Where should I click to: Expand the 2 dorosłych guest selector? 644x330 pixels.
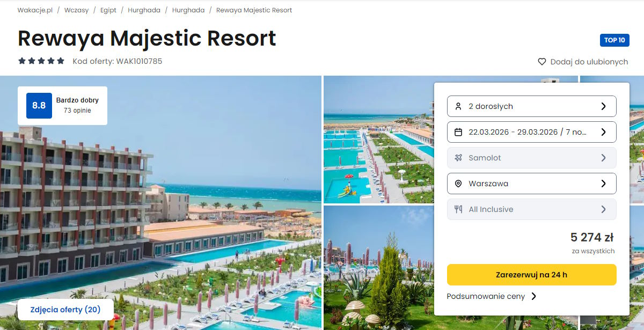(532, 106)
